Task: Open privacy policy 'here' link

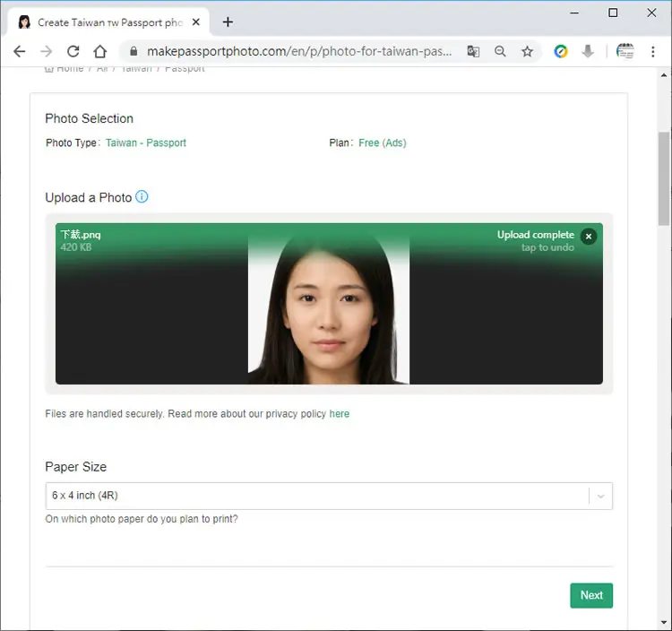Action: point(340,414)
